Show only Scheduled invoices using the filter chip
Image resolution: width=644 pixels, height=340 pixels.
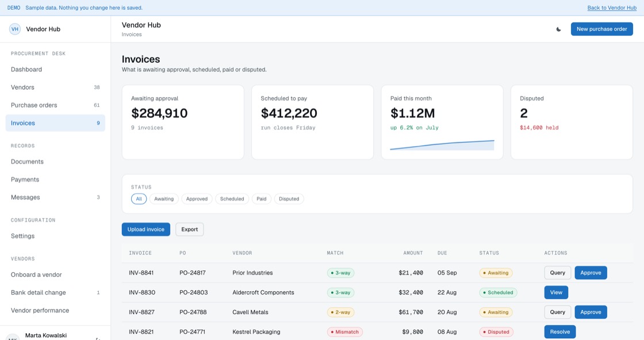pos(232,199)
